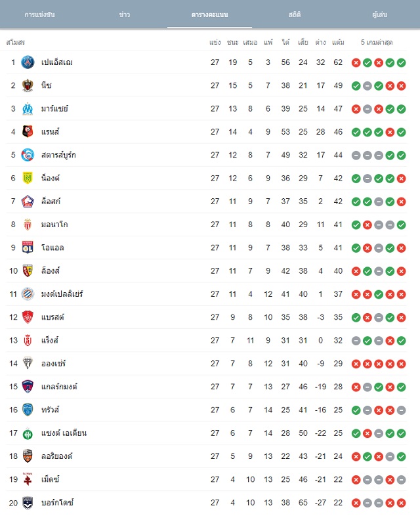420x516 pixels.
Task: Click the Bordeaux club crest
Action: pos(28,502)
